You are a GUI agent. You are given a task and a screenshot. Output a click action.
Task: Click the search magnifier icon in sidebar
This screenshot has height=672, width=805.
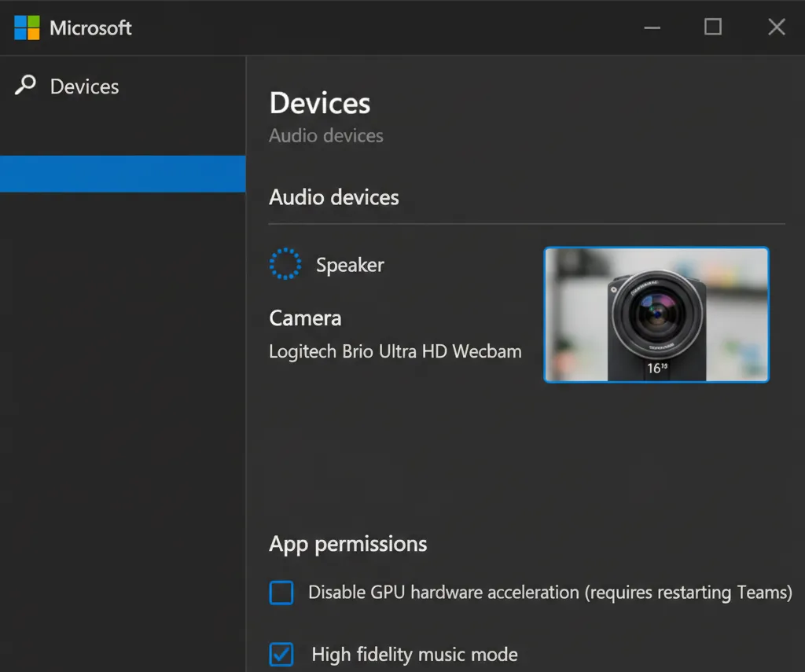[25, 85]
